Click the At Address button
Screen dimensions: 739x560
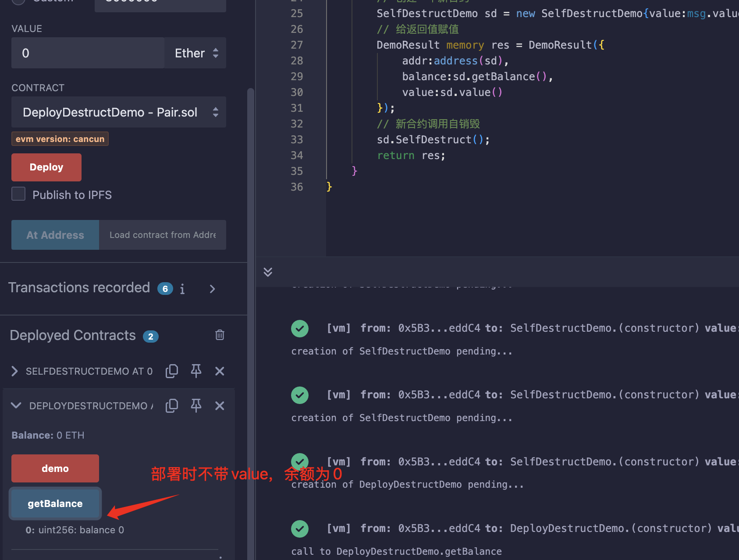point(55,235)
